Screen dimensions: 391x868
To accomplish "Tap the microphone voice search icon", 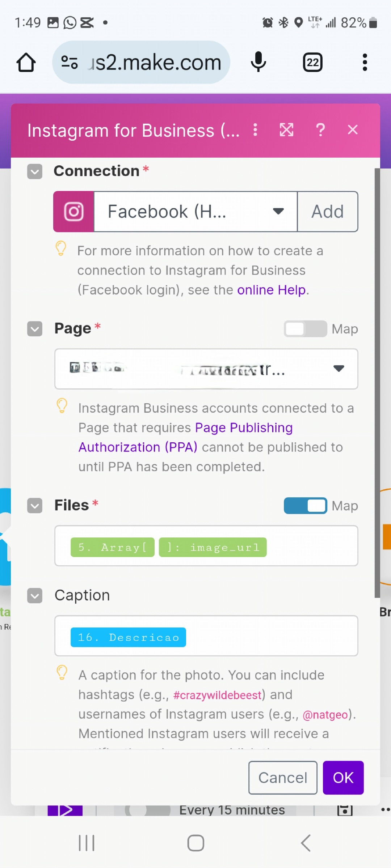I will [258, 62].
